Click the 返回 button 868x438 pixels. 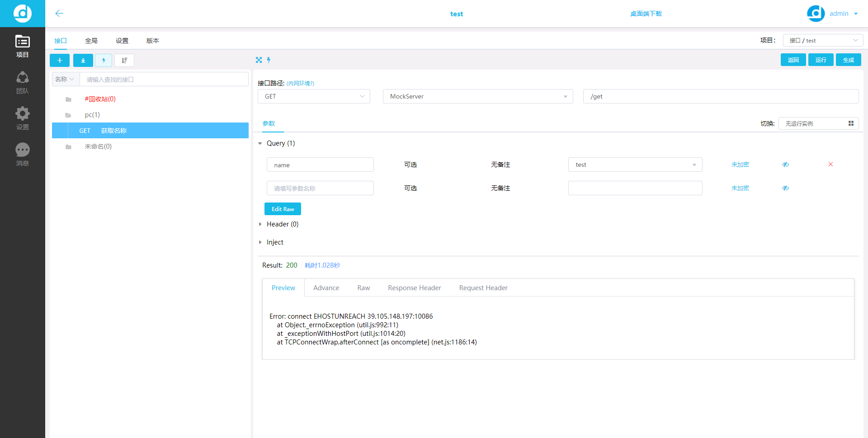793,60
